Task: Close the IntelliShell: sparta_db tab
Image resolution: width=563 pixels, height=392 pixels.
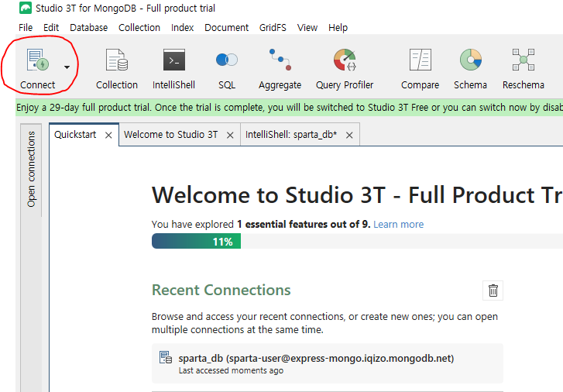Action: pyautogui.click(x=349, y=135)
